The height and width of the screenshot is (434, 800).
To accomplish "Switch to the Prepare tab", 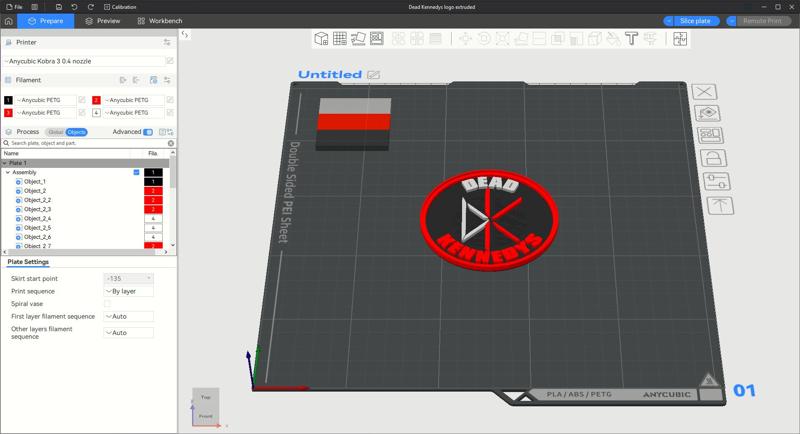I will point(46,21).
